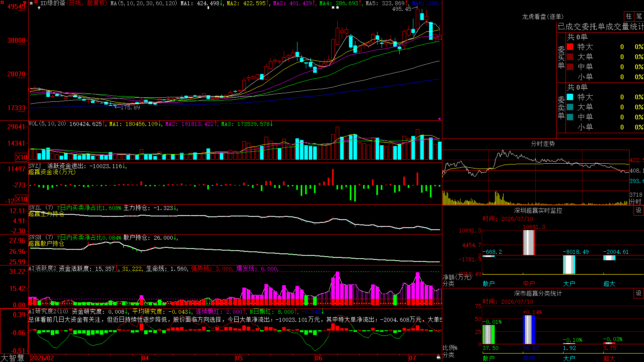Click the AI研究度2(10) indicator label
Viewport: 644px width, 362px height.
pos(48,311)
